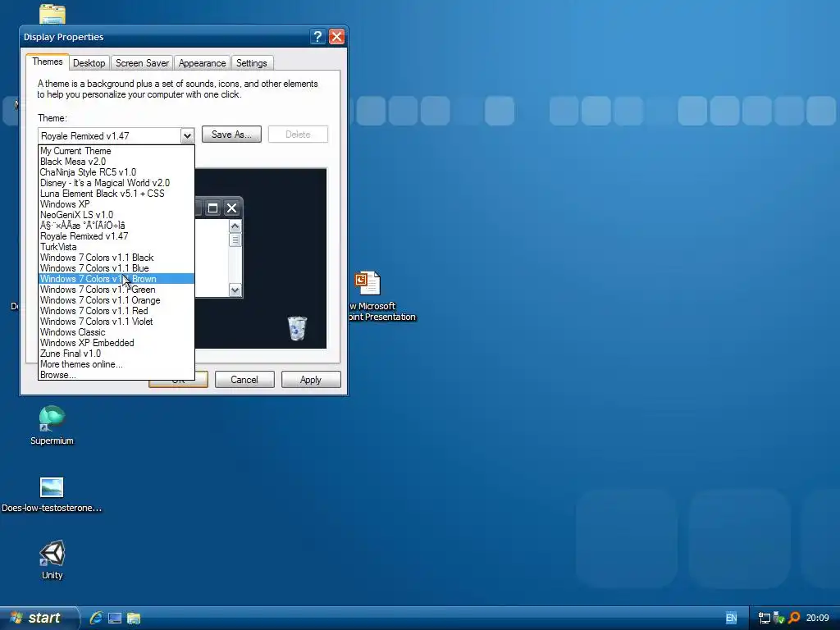Pick the NeoGeniX LS v1.0 theme
Screen dimensions: 840x630
tap(116, 215)
